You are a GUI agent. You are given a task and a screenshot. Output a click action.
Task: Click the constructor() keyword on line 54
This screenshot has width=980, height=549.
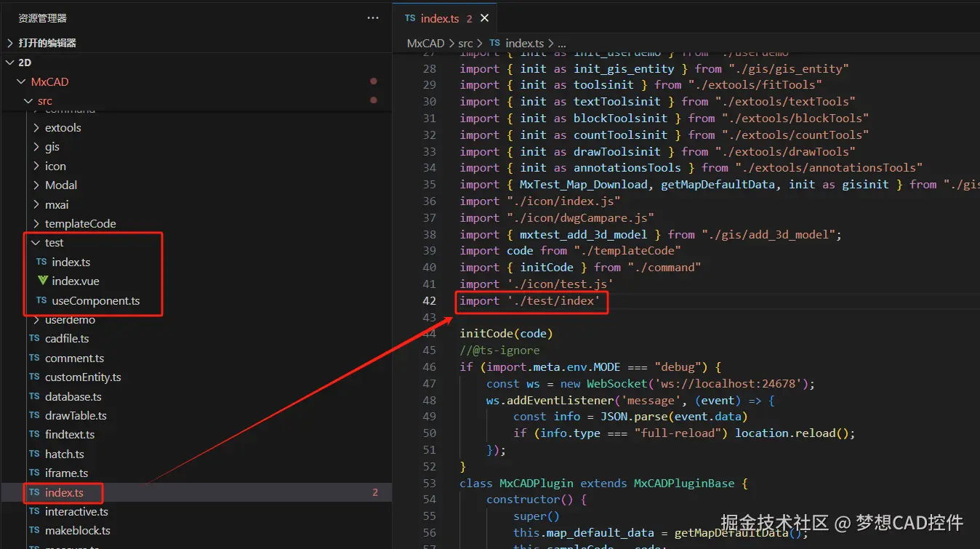pyautogui.click(x=530, y=500)
